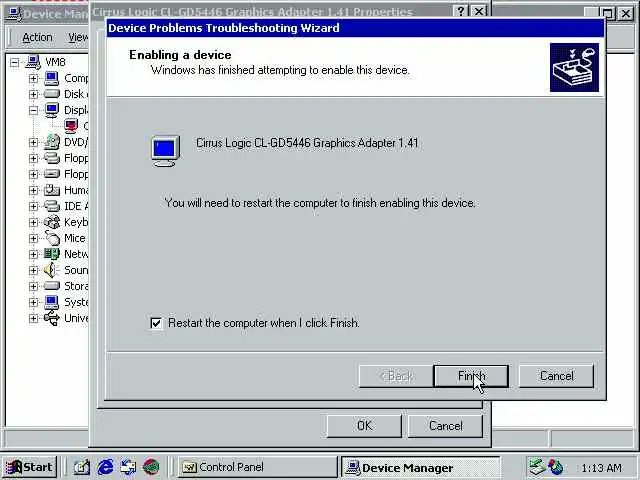Click the help question mark in Properties title bar
Viewport: 640px width, 480px height.
pos(461,11)
